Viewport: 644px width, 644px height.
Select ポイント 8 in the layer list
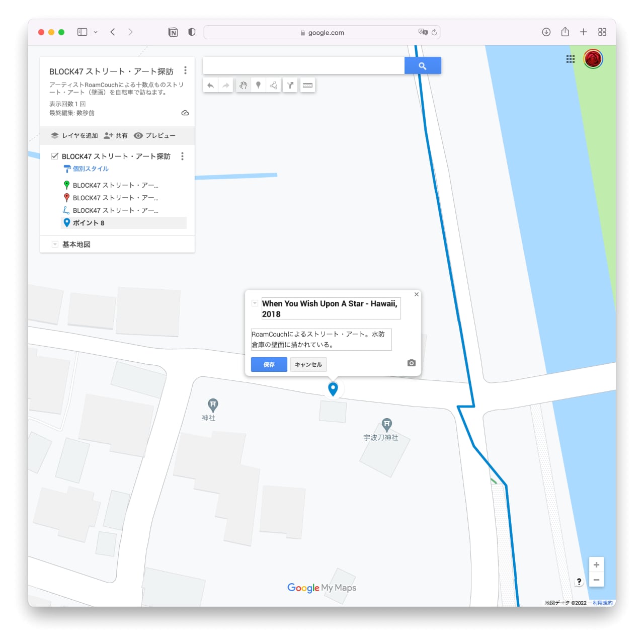click(x=89, y=223)
